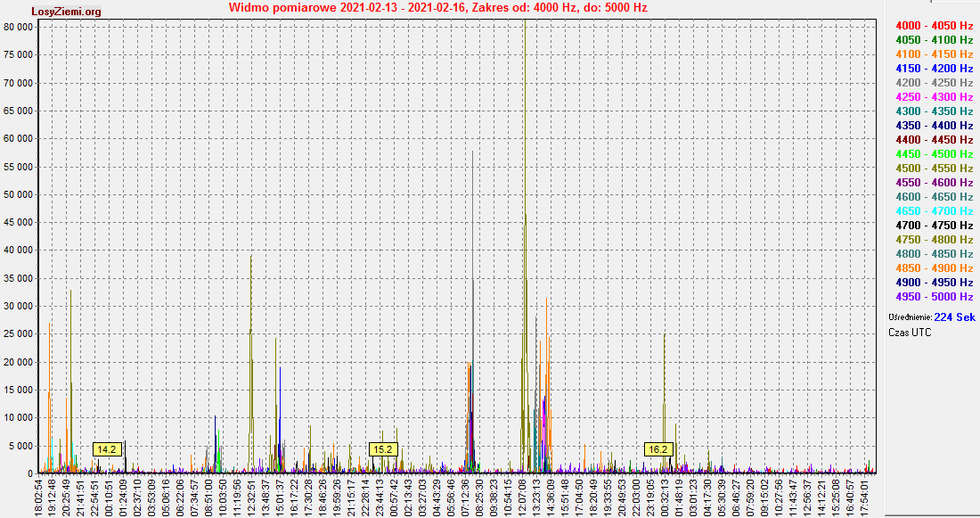Click the Widmo pomiarowe chart title
Viewport: 980px width, 518px height.
tap(437, 7)
